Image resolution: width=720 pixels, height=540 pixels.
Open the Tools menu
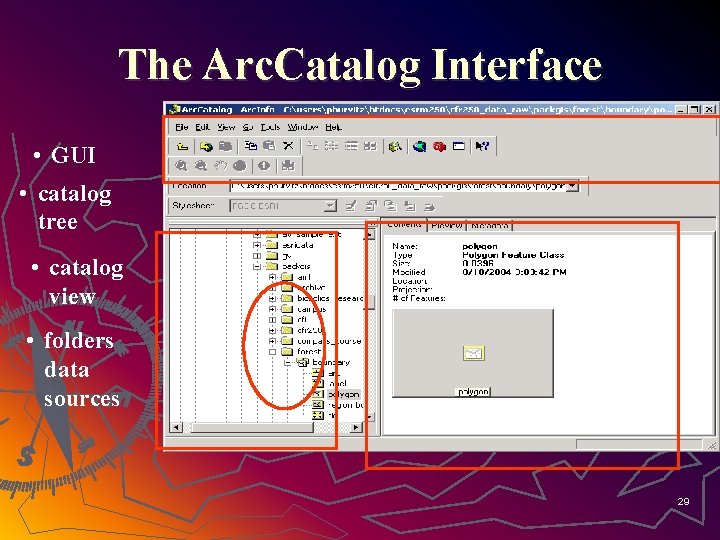tap(270, 127)
